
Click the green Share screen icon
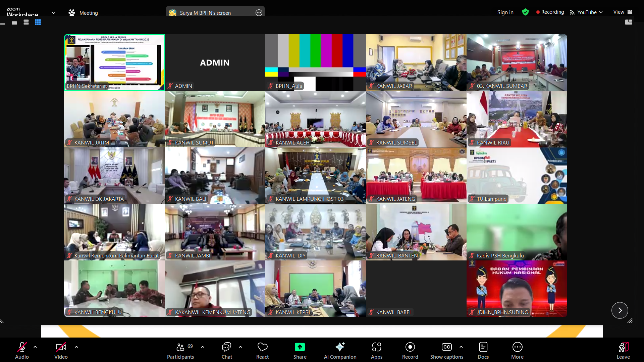pyautogui.click(x=300, y=347)
